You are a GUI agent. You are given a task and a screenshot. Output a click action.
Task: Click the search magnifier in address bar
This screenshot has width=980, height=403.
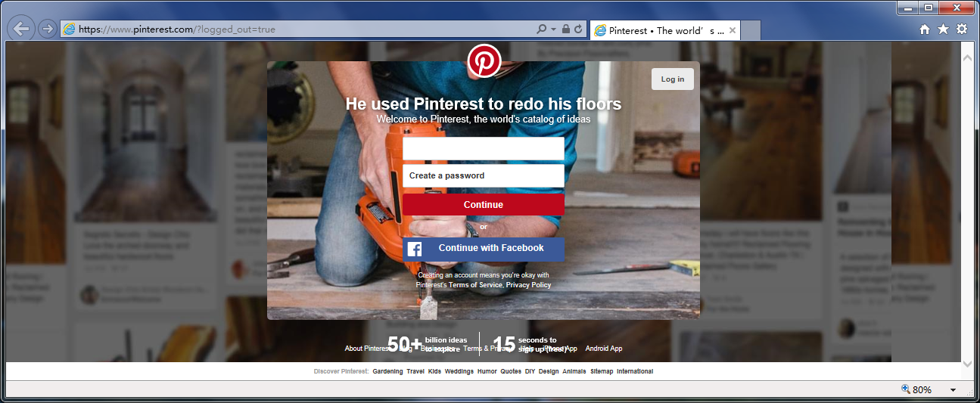(x=541, y=29)
